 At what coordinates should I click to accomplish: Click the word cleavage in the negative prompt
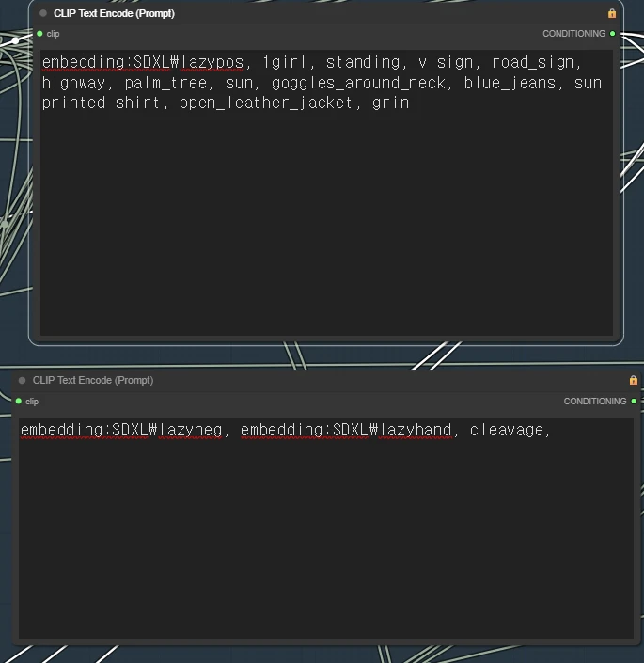click(507, 430)
